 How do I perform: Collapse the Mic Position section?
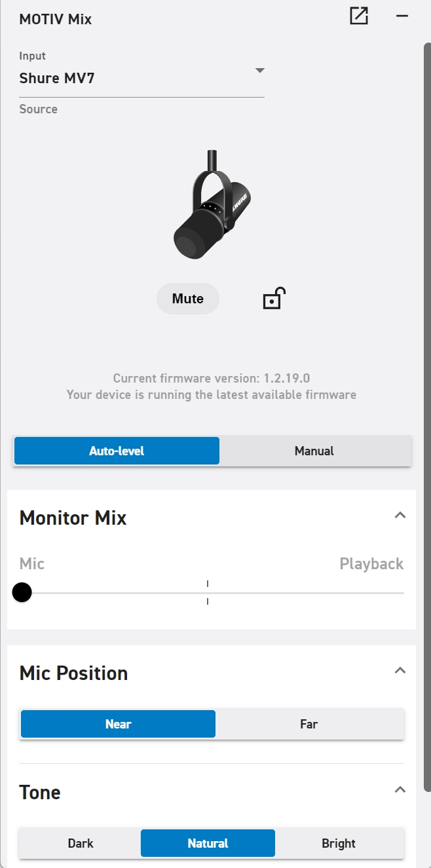(x=400, y=671)
